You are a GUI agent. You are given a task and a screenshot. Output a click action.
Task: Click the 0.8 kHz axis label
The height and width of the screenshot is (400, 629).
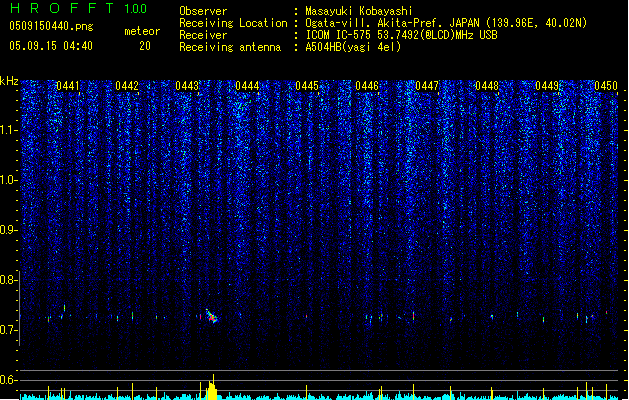point(9,280)
